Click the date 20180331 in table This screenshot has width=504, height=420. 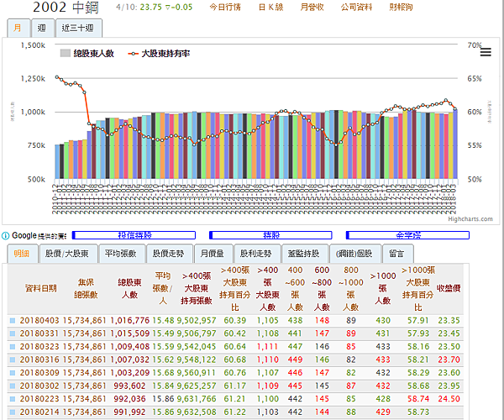point(39,333)
